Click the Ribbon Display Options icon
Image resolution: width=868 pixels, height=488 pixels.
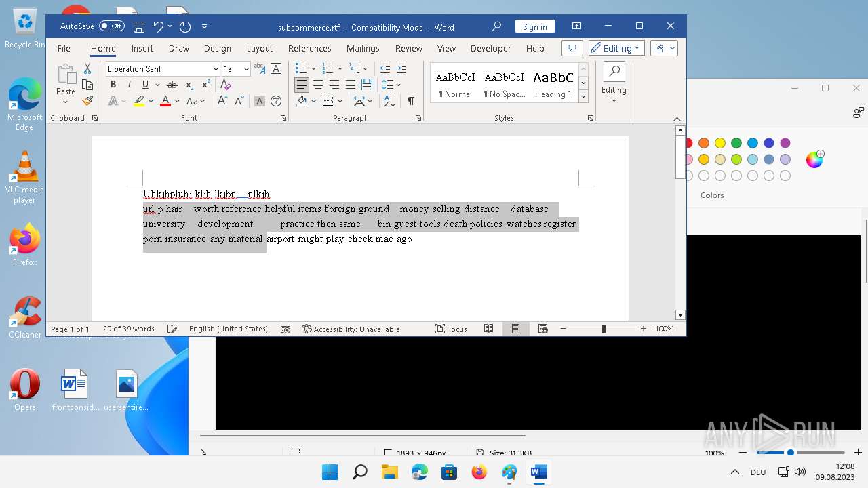pos(577,26)
